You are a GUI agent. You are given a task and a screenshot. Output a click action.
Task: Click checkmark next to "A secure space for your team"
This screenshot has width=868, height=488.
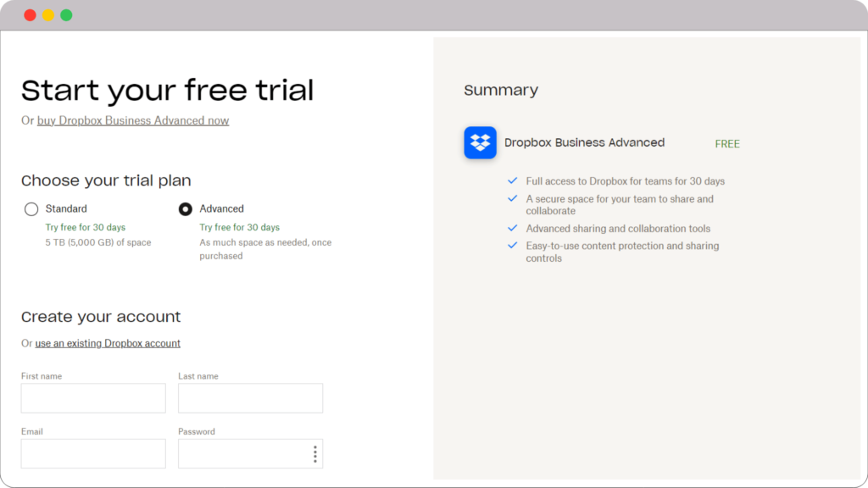click(511, 198)
